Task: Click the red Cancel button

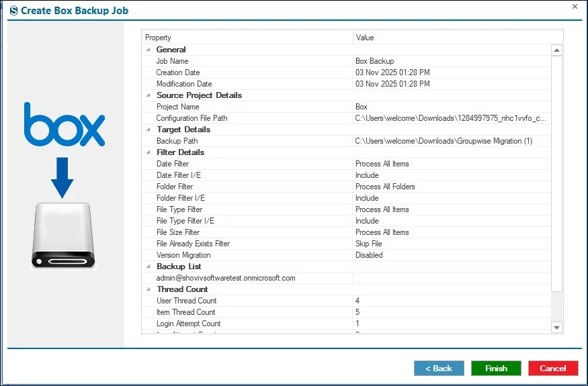Action: tap(553, 369)
